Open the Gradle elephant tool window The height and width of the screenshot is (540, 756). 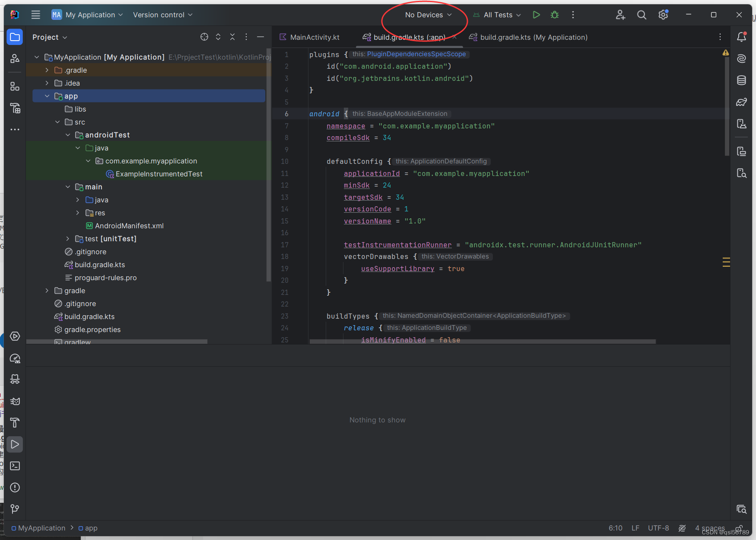coord(741,102)
